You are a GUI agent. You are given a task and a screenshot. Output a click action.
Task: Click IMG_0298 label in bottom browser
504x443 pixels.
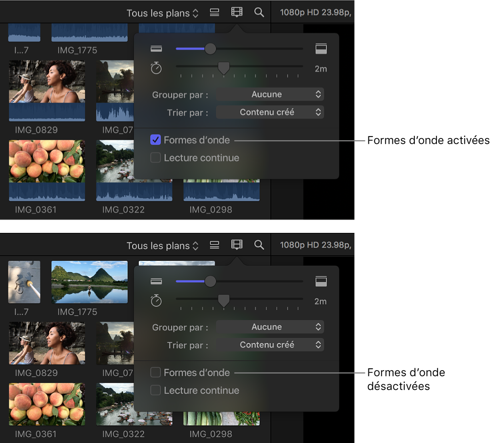pyautogui.click(x=211, y=434)
